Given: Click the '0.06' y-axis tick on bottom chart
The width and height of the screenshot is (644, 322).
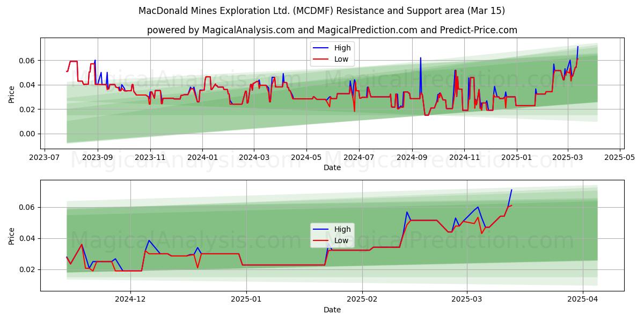Looking at the screenshot, I should click(x=28, y=207).
